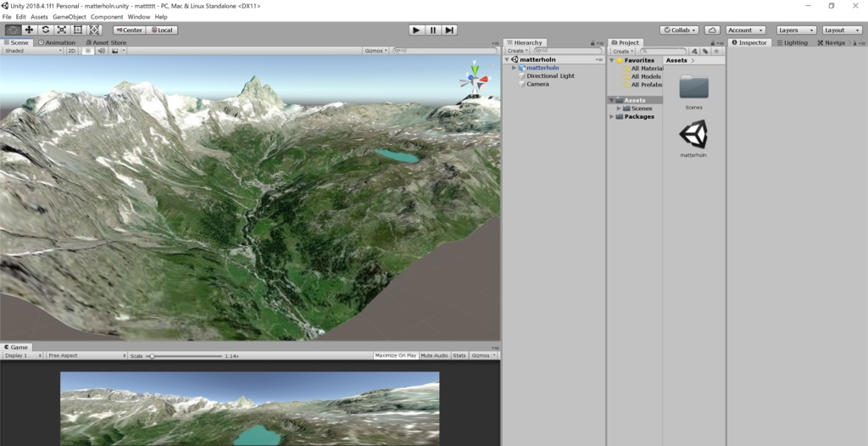Select the Rect Transform tool
This screenshot has height=446, width=868.
tap(78, 30)
